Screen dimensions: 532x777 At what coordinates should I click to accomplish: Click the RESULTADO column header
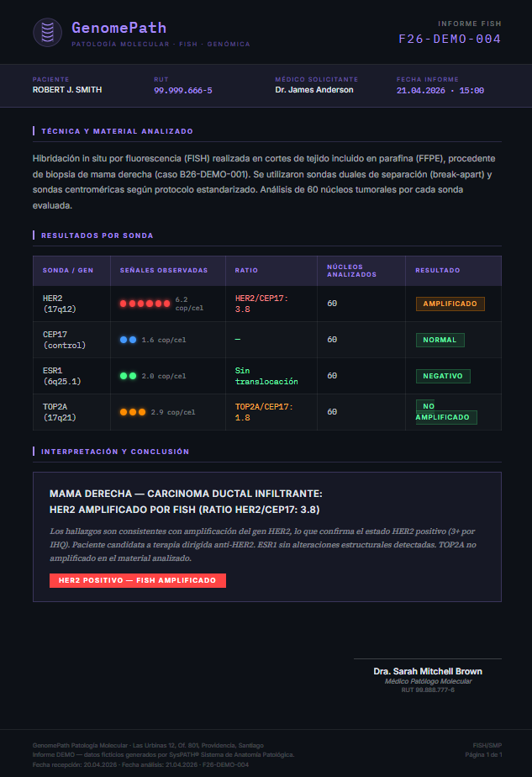pos(438,271)
